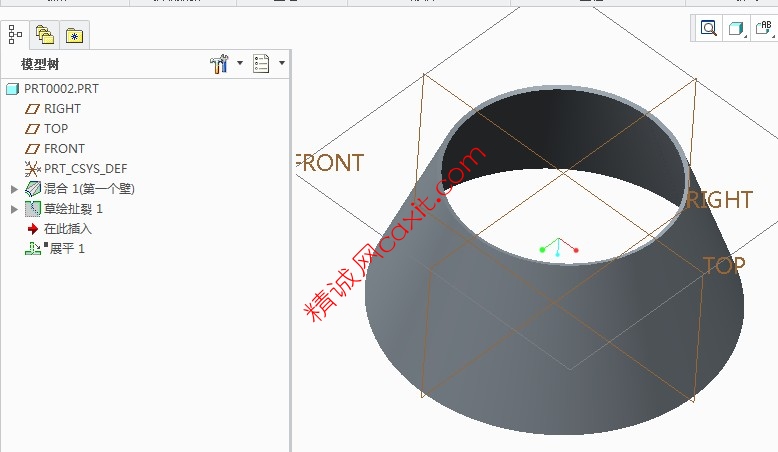This screenshot has width=778, height=452.
Task: Expand the 混合 1(第一个壁) feature
Action: click(x=14, y=189)
